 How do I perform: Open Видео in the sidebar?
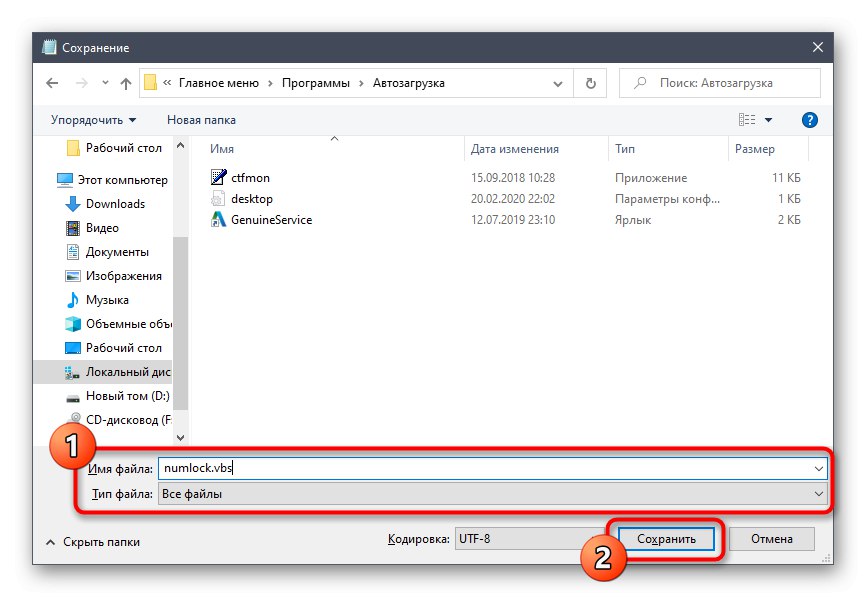[x=102, y=228]
